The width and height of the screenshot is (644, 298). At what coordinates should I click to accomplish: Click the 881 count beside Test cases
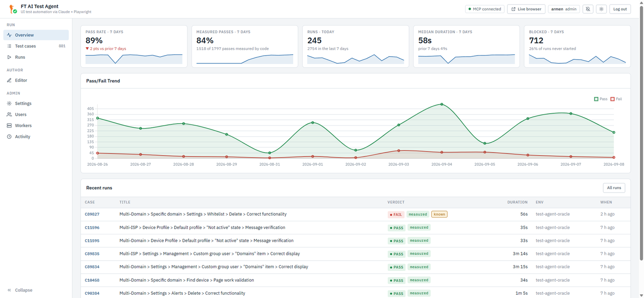(62, 46)
